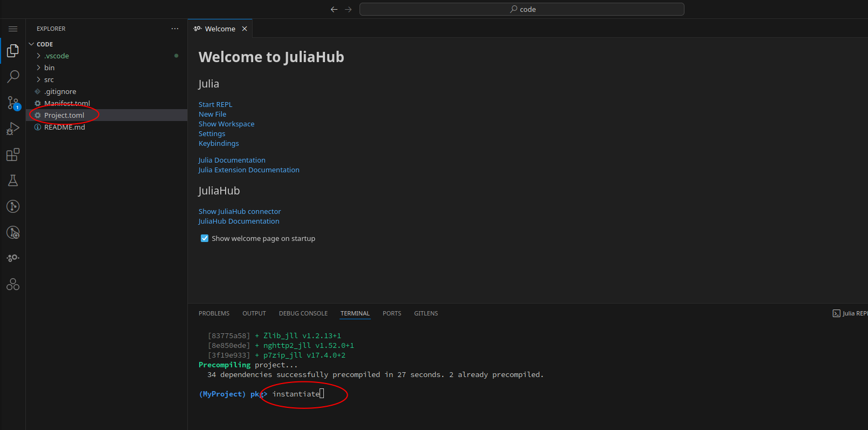Click the Start REPL link
Screen dimensions: 868x430
pos(215,104)
